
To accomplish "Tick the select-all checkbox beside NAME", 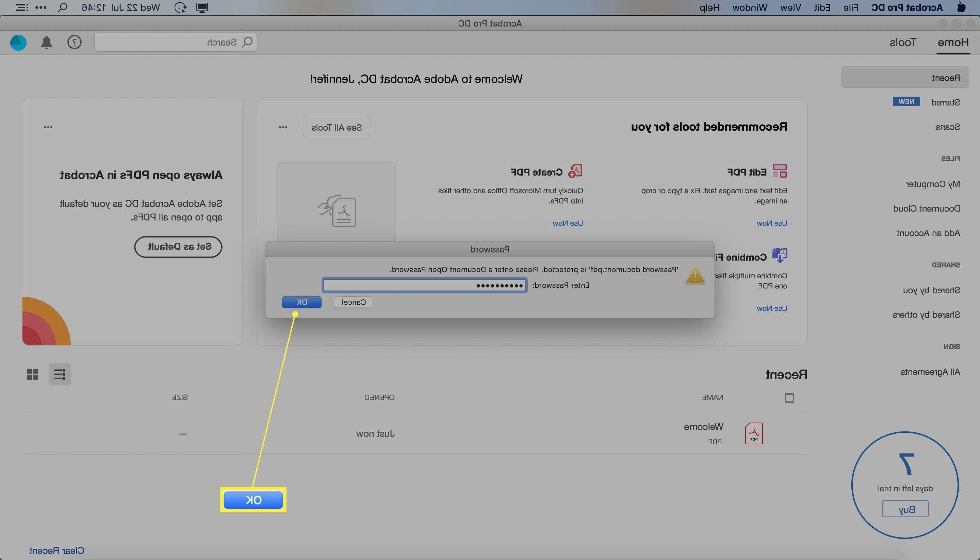I will pyautogui.click(x=789, y=398).
